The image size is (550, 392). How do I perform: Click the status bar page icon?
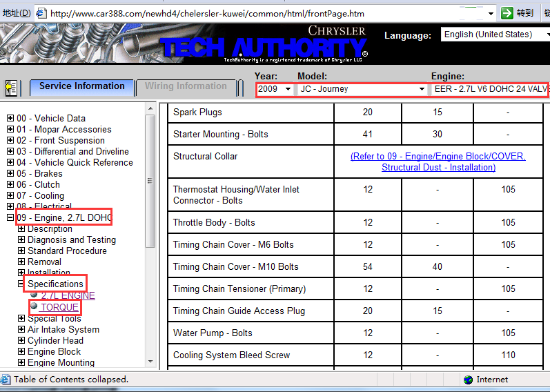(x=6, y=380)
